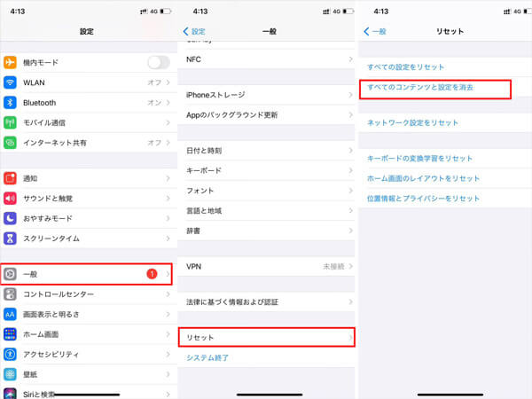Open the 一般 settings row
The height and width of the screenshot is (399, 532).
click(x=86, y=274)
